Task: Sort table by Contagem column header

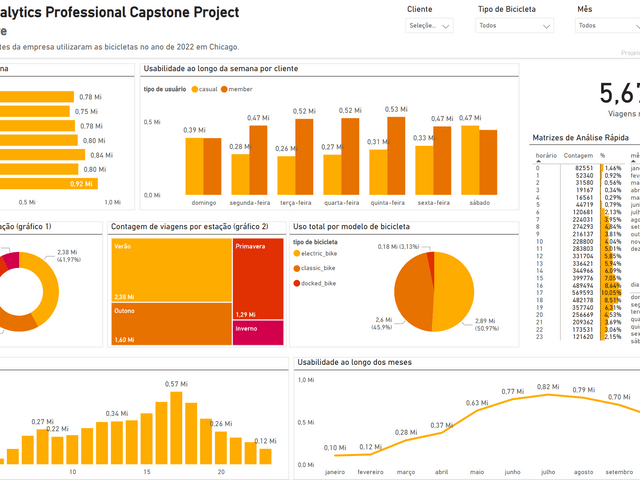Action: 578,156
